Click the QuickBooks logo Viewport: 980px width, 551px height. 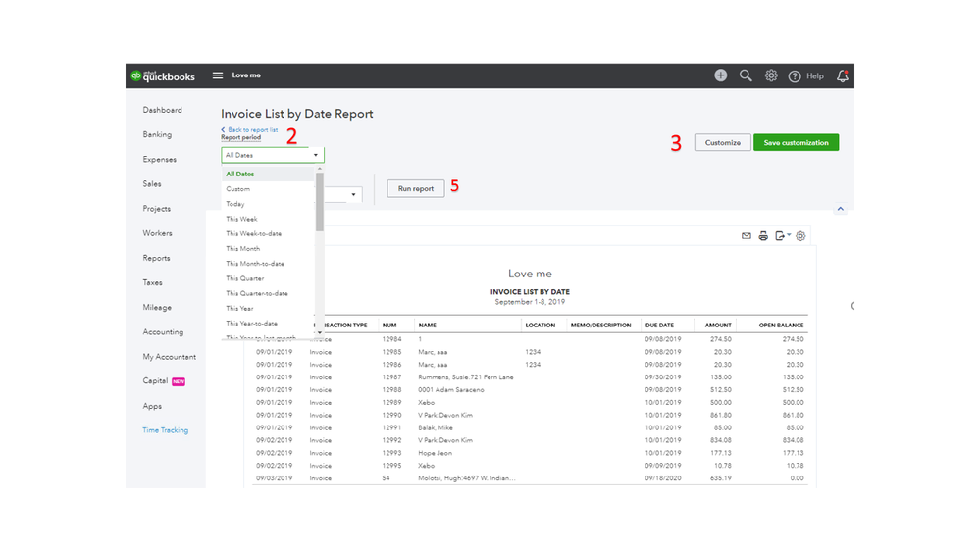coord(163,76)
